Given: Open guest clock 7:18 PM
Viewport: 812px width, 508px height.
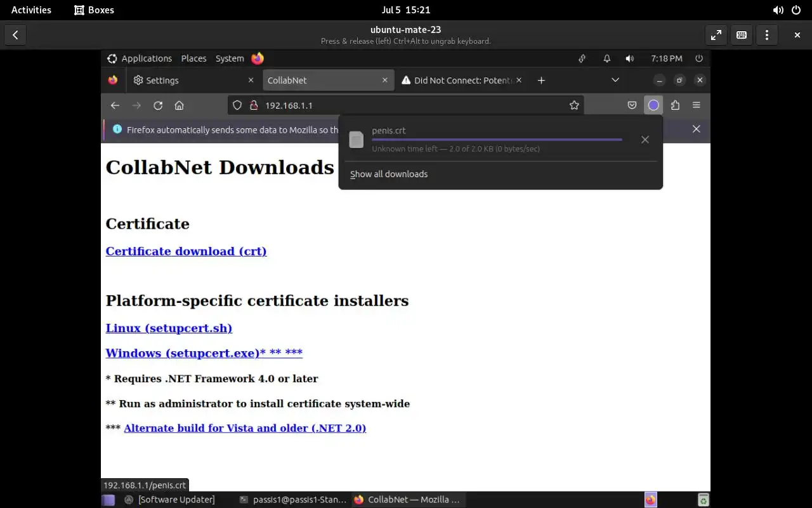Looking at the screenshot, I should click(667, 58).
